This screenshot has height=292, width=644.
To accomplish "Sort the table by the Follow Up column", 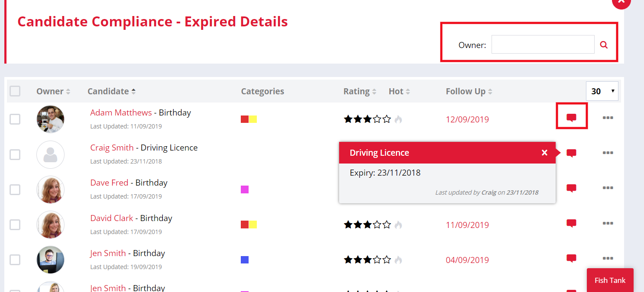I will [469, 91].
